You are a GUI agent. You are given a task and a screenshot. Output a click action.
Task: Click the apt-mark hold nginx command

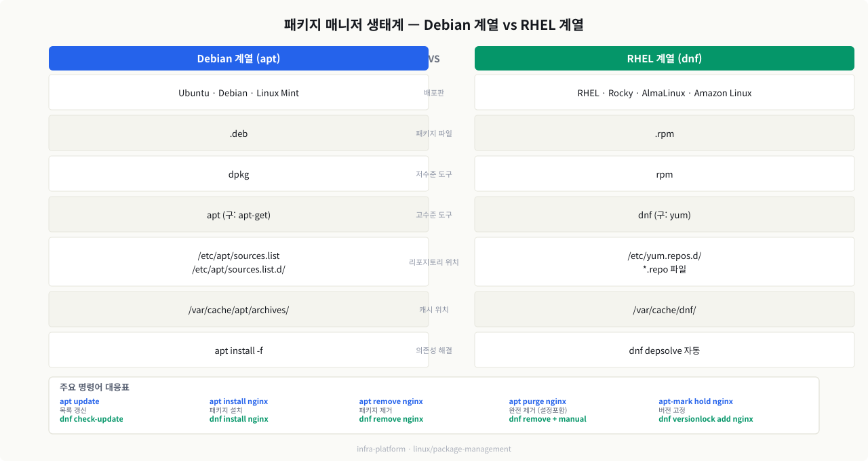(x=696, y=401)
